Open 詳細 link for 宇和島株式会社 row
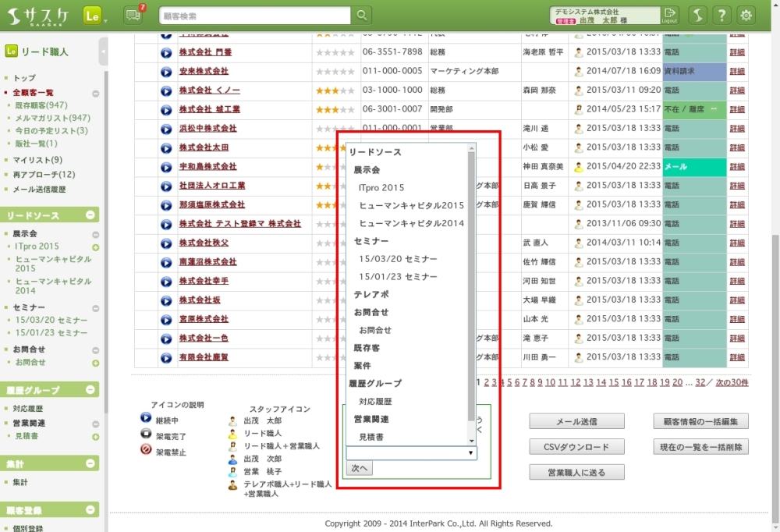The height and width of the screenshot is (532, 780). click(737, 167)
